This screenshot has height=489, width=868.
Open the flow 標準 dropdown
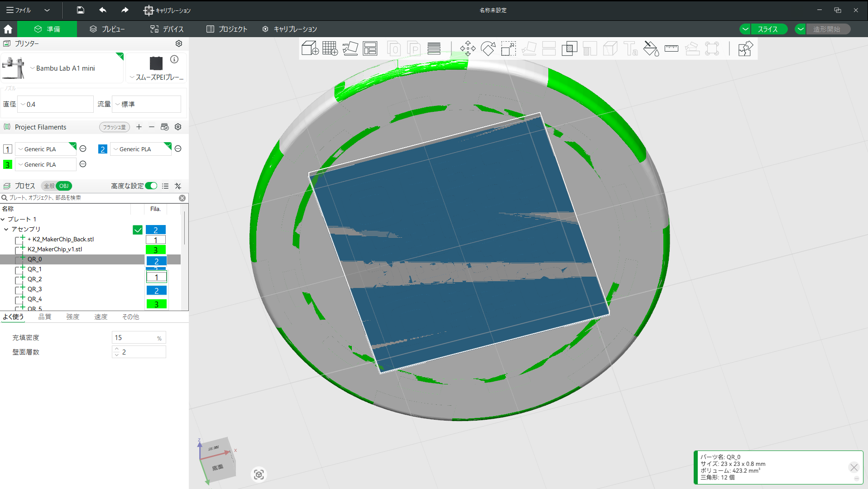(146, 104)
